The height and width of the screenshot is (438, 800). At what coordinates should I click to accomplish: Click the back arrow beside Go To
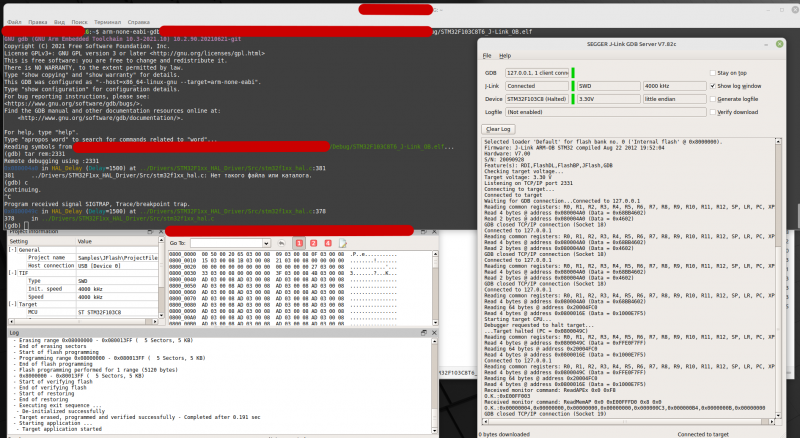point(281,244)
